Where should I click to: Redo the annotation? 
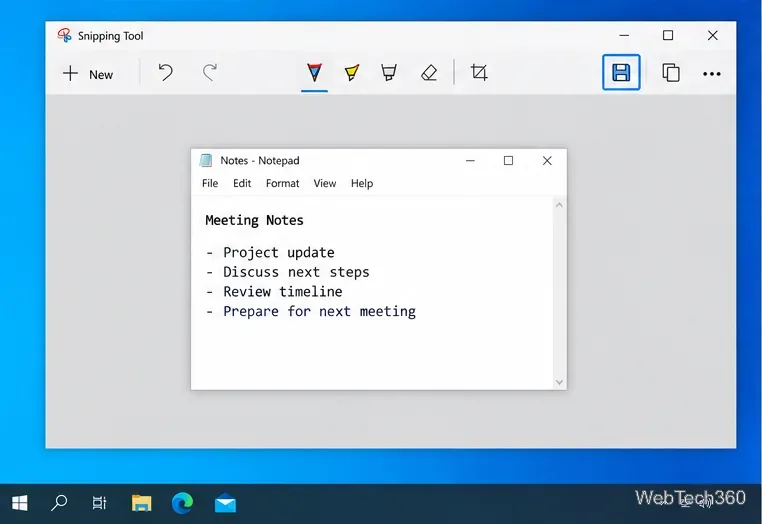tap(210, 73)
